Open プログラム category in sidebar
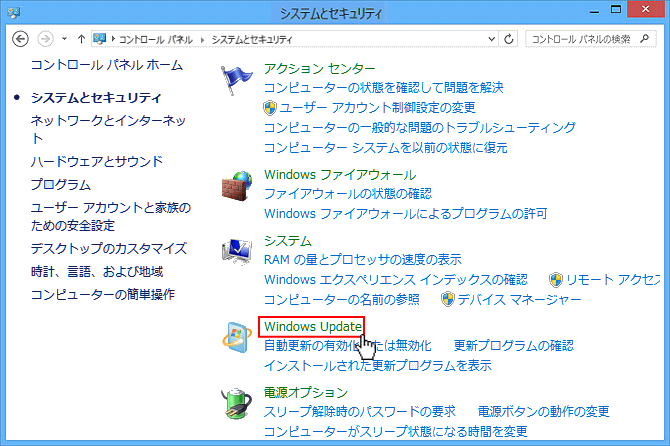The width and height of the screenshot is (670, 446). [x=61, y=185]
